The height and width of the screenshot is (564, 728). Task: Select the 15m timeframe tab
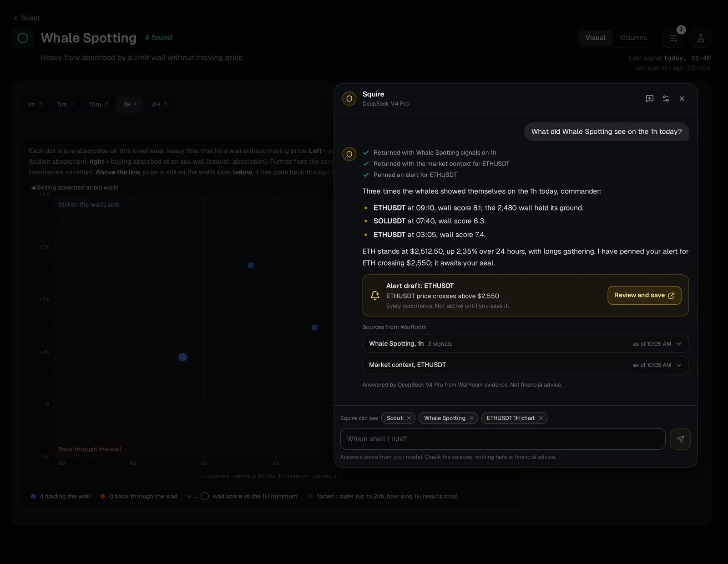tap(98, 105)
